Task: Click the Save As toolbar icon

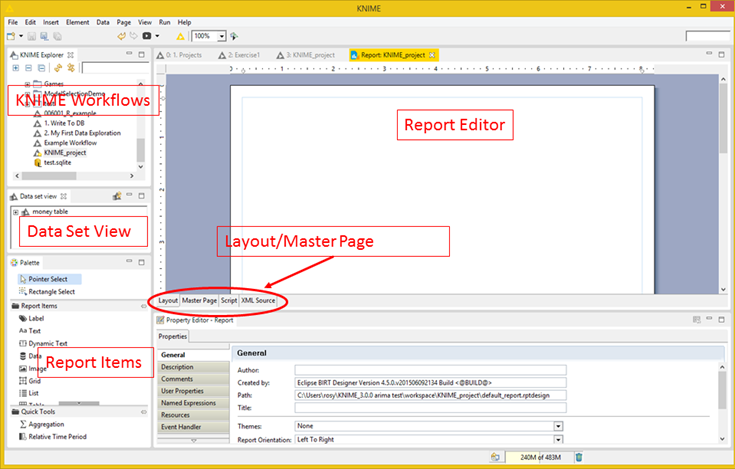Action: coord(44,36)
